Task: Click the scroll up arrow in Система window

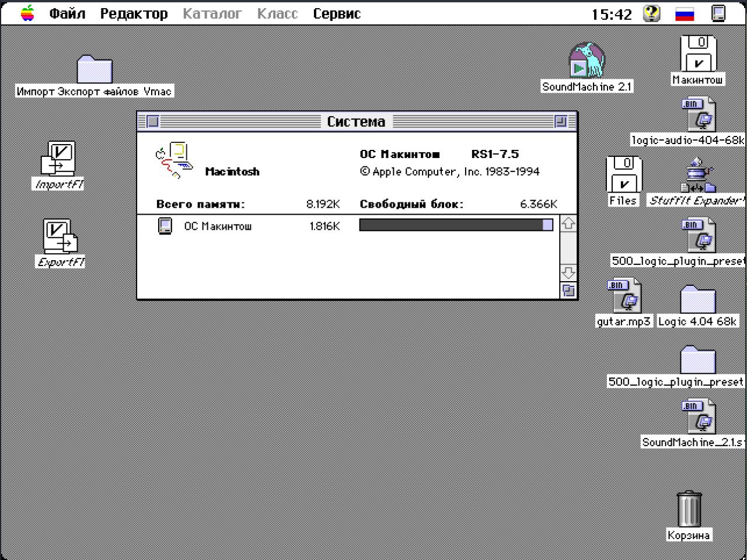Action: click(x=568, y=223)
